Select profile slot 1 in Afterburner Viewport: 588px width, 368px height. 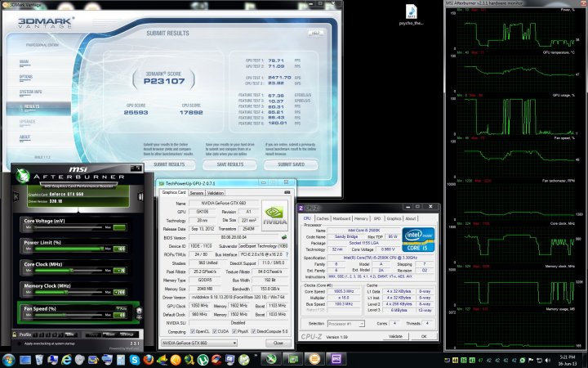click(37, 334)
